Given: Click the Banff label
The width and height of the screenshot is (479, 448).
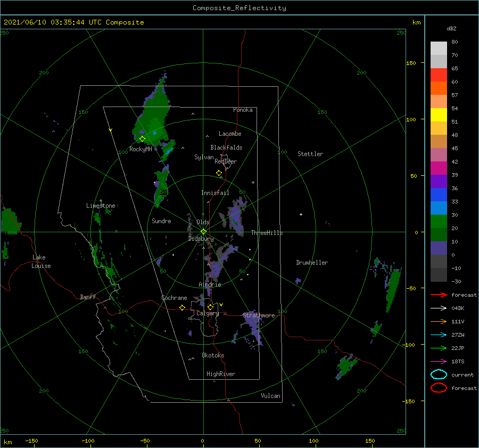Looking at the screenshot, I should pyautogui.click(x=88, y=297).
